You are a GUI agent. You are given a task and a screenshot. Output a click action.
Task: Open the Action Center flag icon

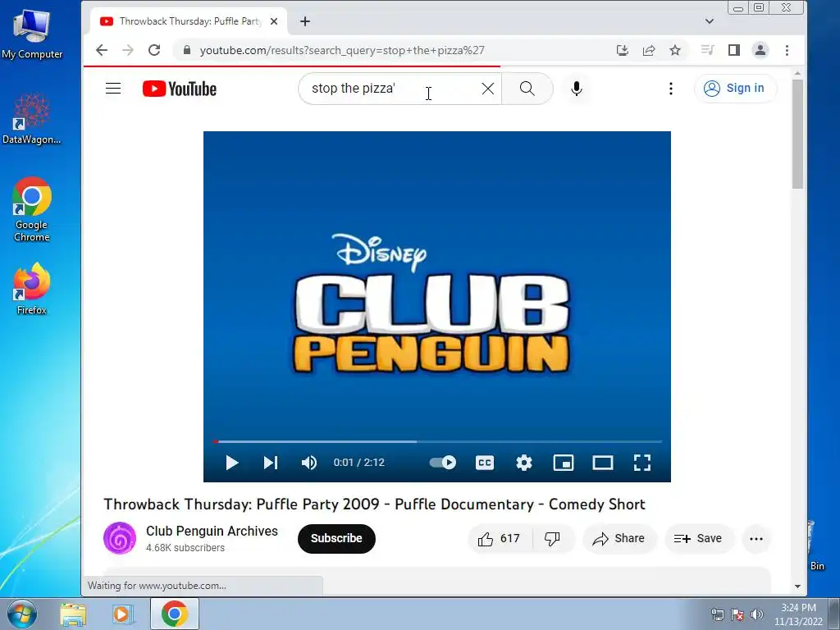(737, 614)
